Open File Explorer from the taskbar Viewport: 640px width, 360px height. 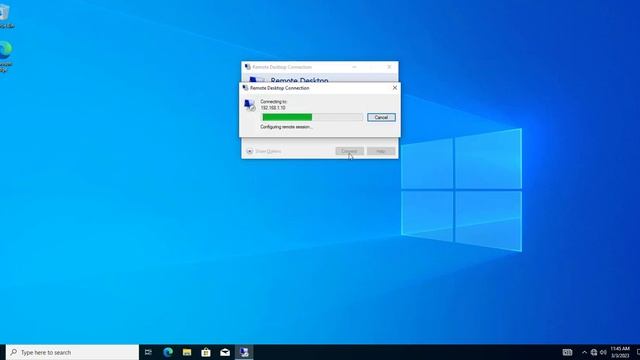pyautogui.click(x=187, y=352)
